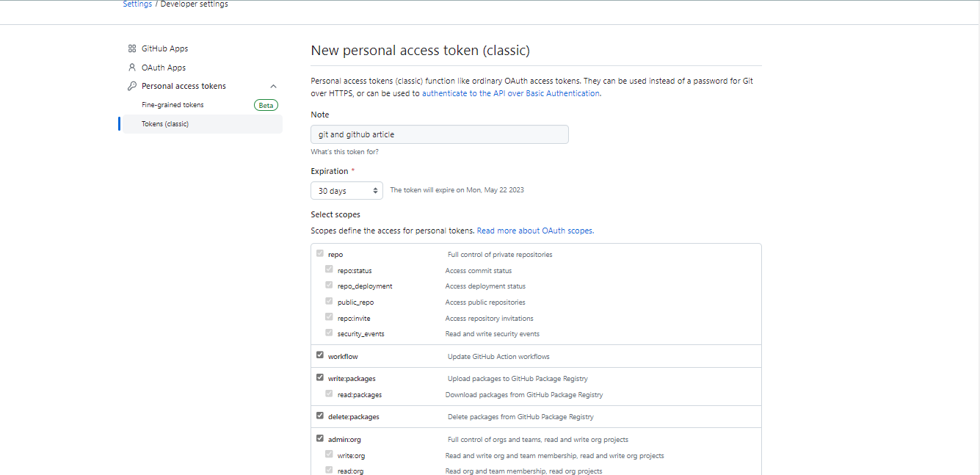The image size is (980, 475).
Task: Open the Basic Authentication API link
Action: click(510, 93)
